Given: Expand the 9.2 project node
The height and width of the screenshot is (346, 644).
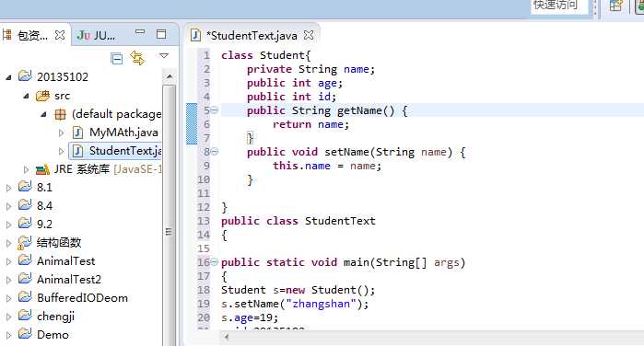Looking at the screenshot, I should 8,225.
